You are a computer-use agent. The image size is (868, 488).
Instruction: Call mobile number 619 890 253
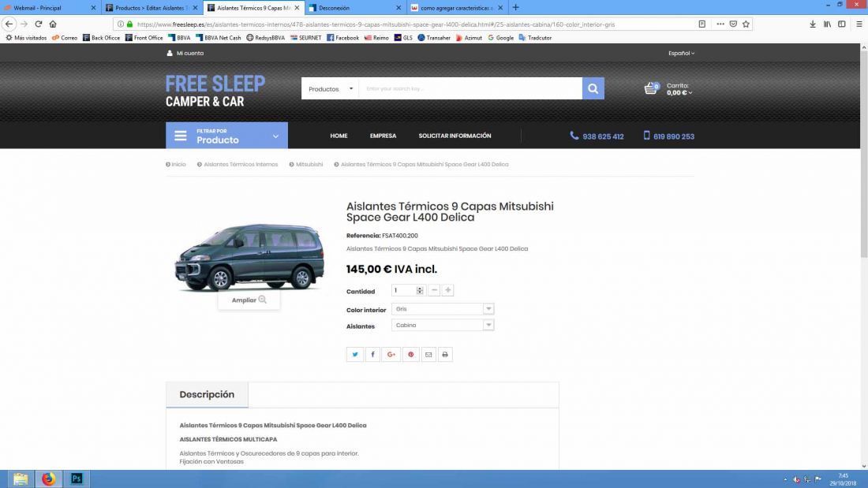click(x=668, y=136)
